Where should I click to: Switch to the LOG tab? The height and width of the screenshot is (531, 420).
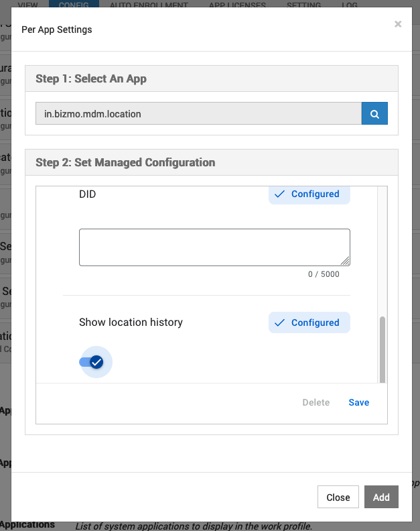click(350, 4)
